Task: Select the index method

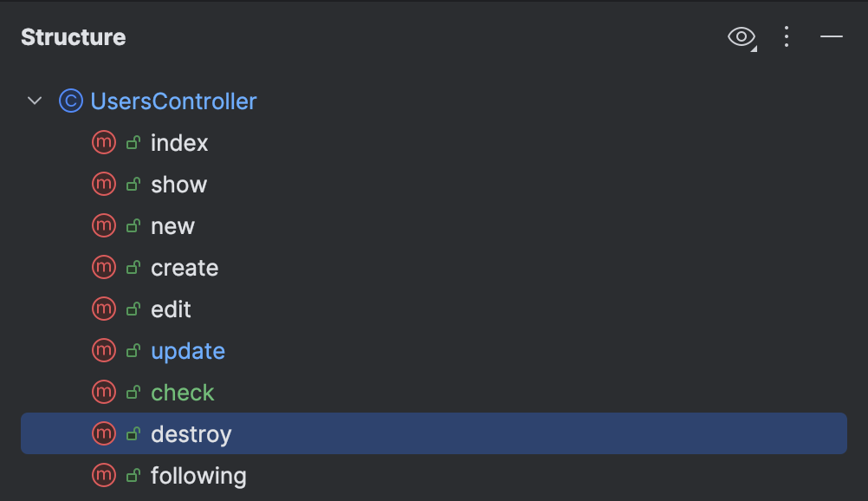Action: pos(179,143)
